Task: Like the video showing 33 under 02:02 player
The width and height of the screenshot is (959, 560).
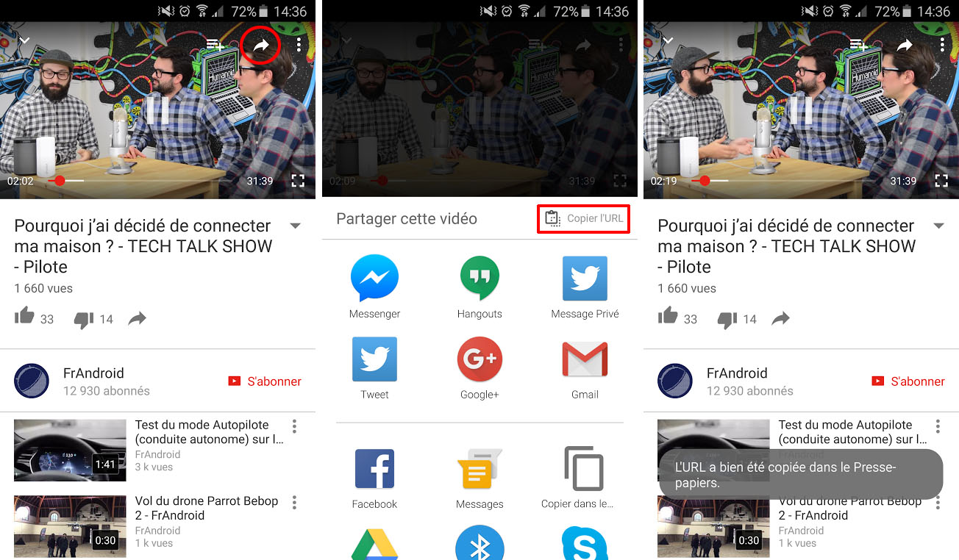Action: [24, 317]
